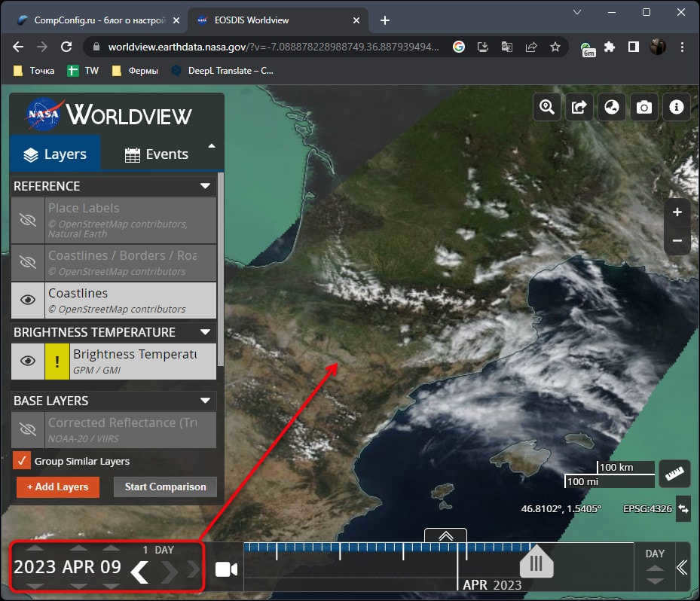Open the Точка bookmarks folder
This screenshot has height=601, width=700.
(x=34, y=71)
